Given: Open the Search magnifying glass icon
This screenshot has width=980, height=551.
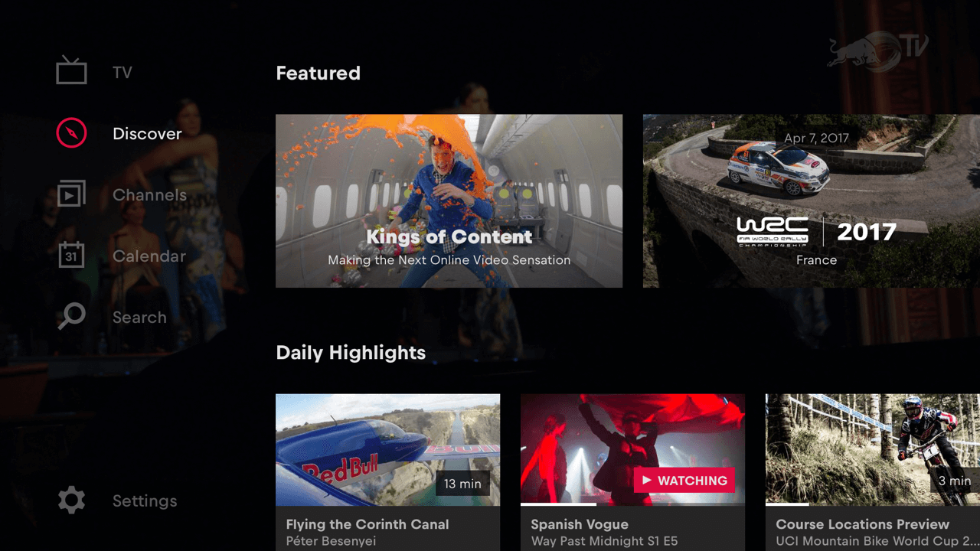Looking at the screenshot, I should (71, 316).
